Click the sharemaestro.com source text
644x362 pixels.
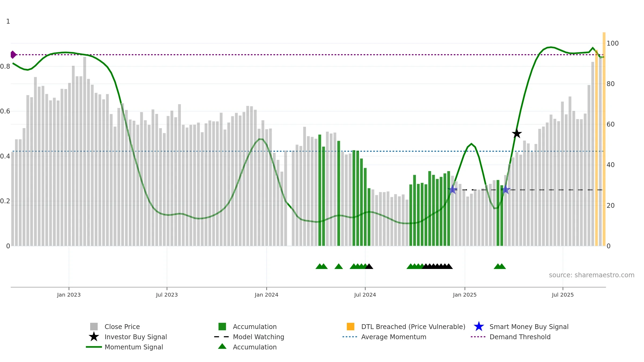(592, 275)
